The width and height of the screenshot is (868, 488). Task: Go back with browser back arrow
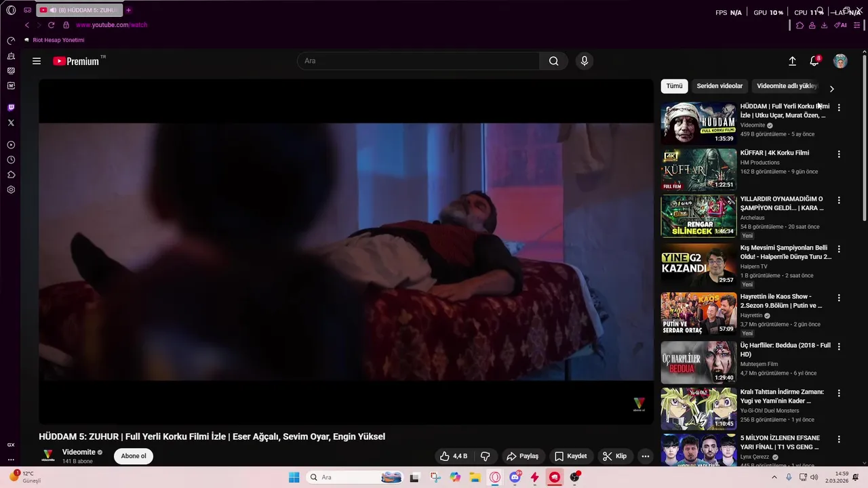27,25
